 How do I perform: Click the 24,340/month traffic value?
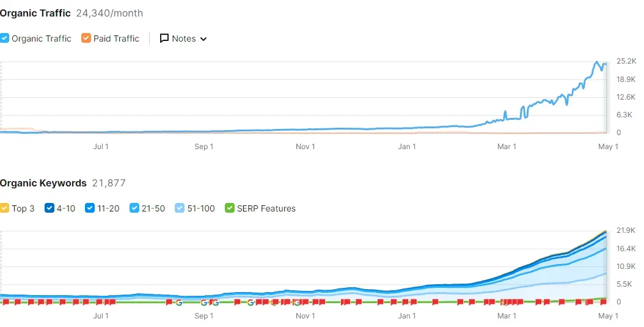coord(109,13)
